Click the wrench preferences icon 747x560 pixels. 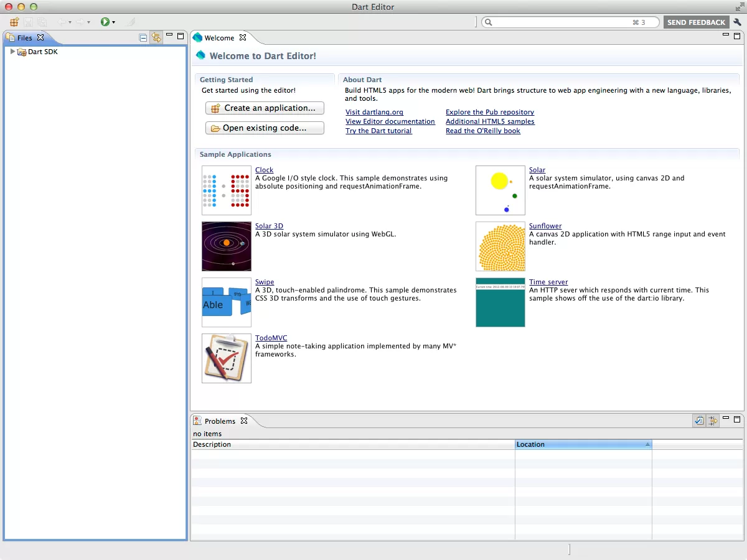[x=738, y=22]
